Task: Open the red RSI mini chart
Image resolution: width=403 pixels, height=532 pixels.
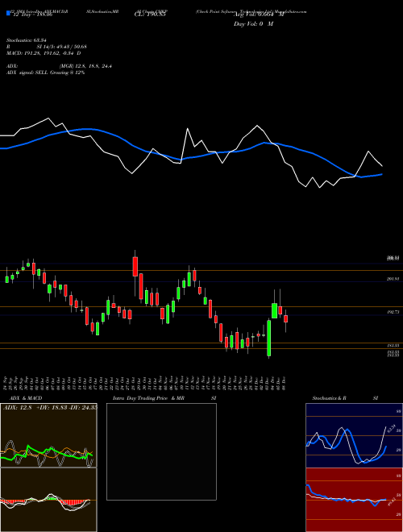Action: [x=354, y=500]
